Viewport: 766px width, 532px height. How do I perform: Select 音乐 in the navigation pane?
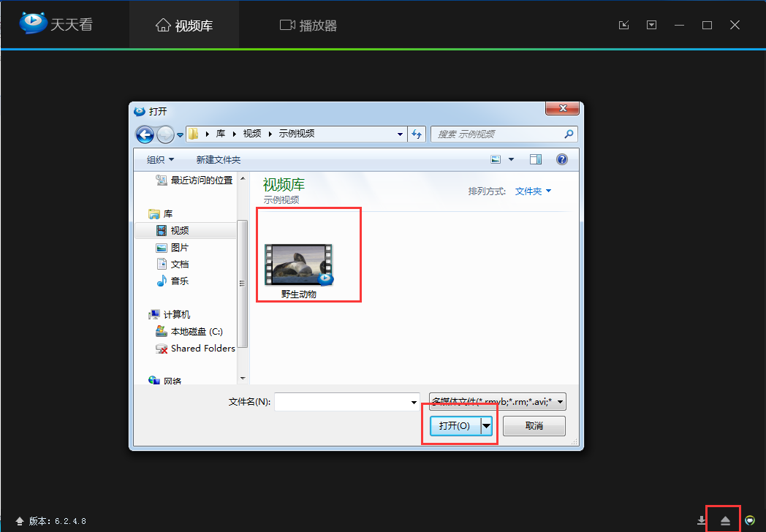[x=180, y=281]
